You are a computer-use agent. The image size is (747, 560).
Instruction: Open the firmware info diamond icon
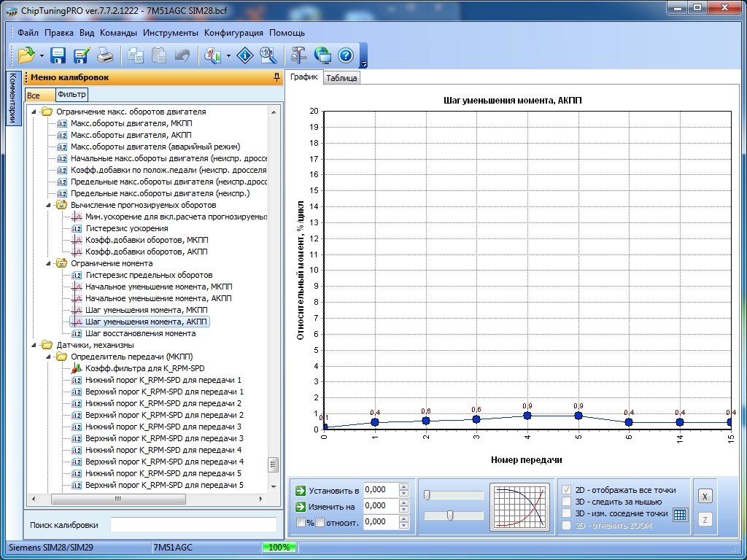[x=246, y=55]
